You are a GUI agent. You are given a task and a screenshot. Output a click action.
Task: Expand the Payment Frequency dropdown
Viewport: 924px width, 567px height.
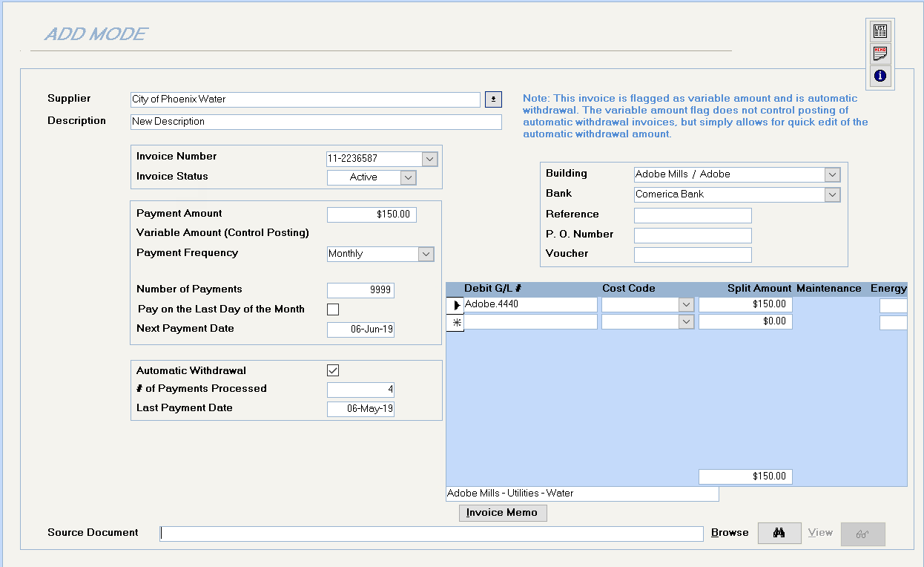(x=426, y=254)
